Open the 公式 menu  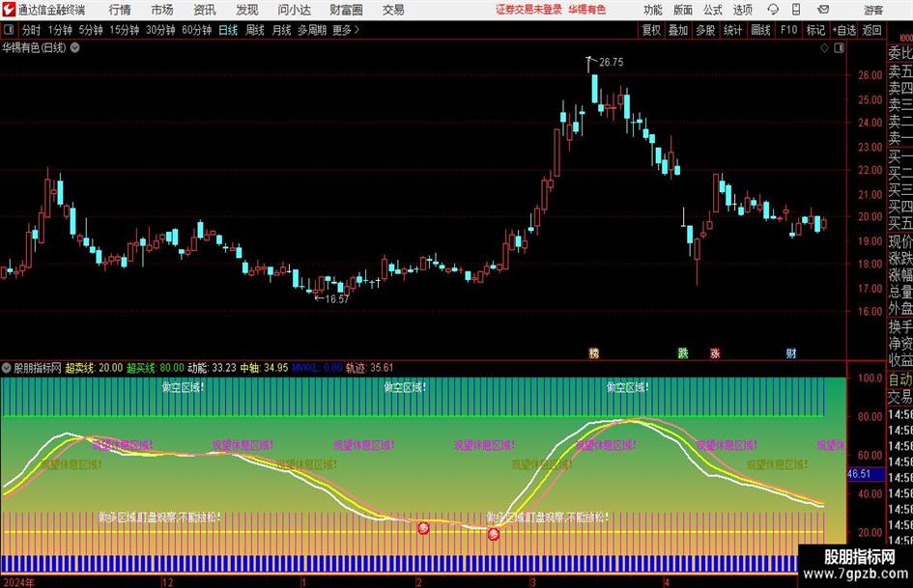coord(713,10)
